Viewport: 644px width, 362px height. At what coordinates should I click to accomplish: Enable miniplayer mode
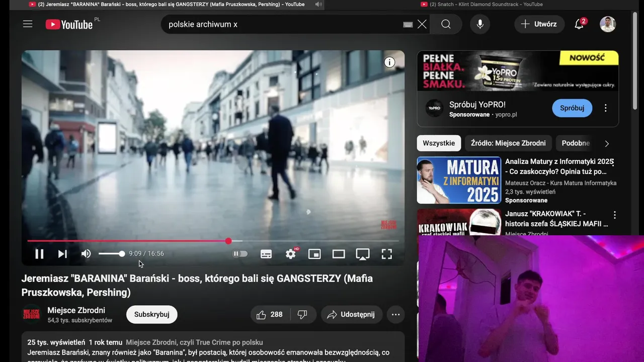[x=314, y=254]
